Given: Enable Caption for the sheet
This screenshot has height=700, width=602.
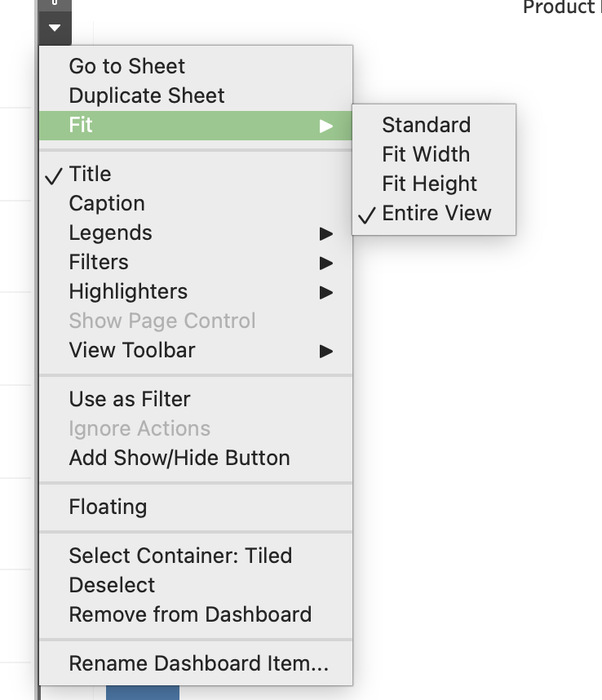Looking at the screenshot, I should click(106, 203).
